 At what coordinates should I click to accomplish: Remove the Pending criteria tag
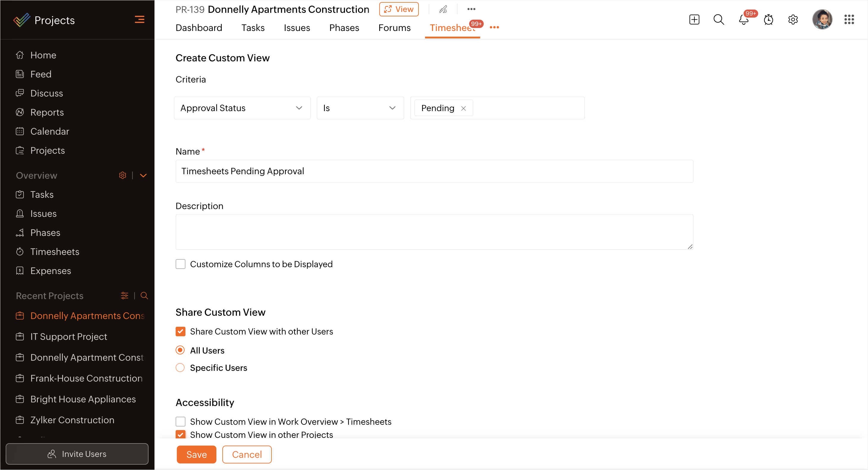click(x=463, y=108)
